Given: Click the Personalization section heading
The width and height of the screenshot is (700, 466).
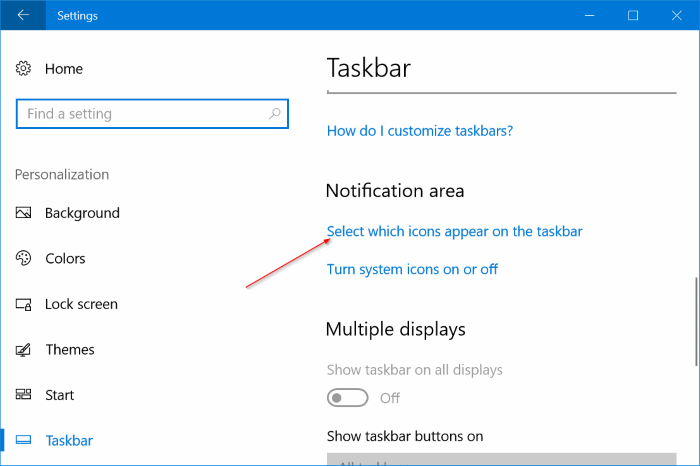Looking at the screenshot, I should [62, 175].
